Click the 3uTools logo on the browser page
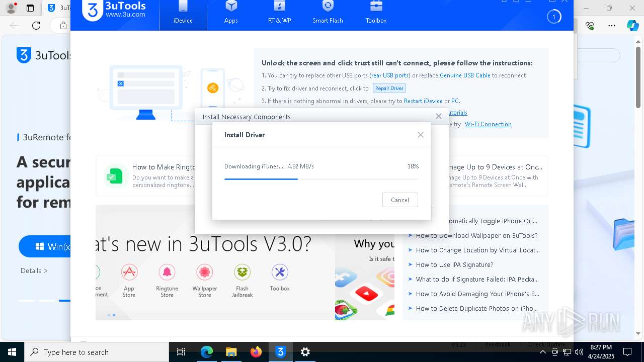 pos(44,55)
